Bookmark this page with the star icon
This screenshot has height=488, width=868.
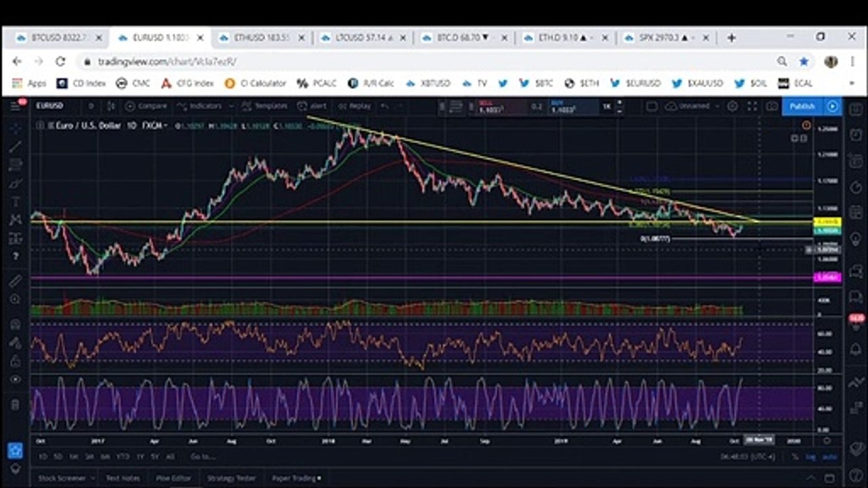point(804,62)
